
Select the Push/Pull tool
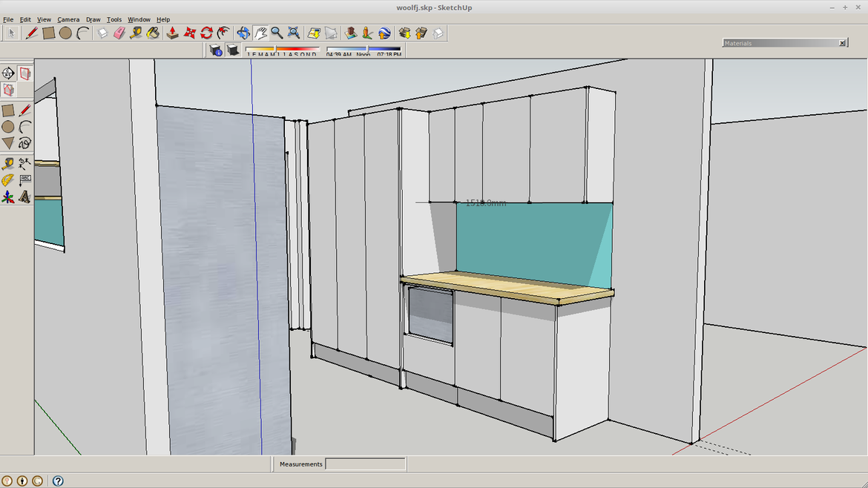171,33
